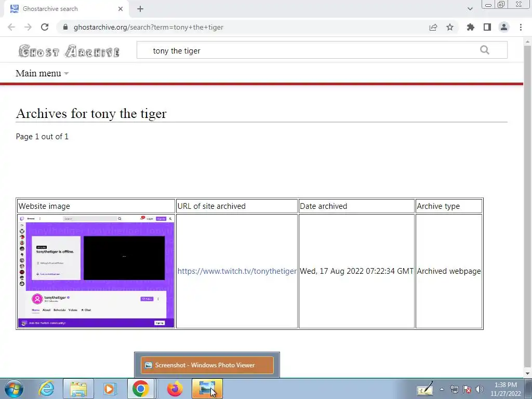Click the 'Archive type' column header
532x399 pixels.
[x=449, y=206]
